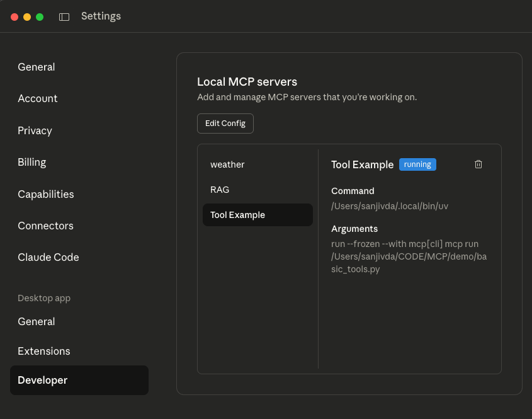
Task: Select the Developer sidebar item
Action: point(79,381)
